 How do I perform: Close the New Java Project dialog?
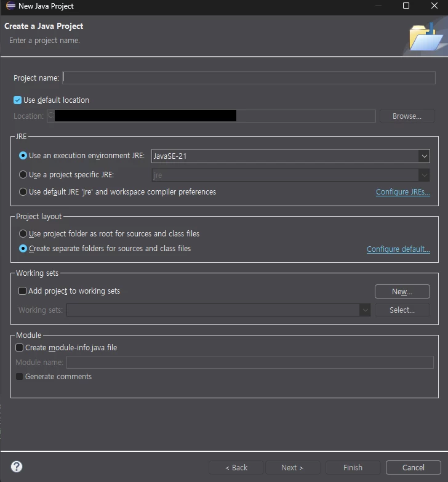click(434, 6)
